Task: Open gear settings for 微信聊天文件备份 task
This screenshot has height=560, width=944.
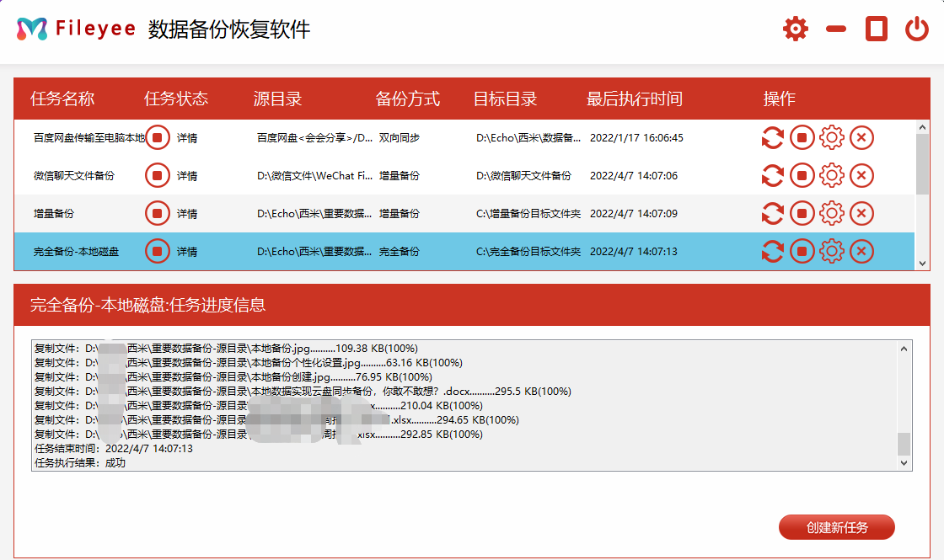Action: click(x=832, y=175)
